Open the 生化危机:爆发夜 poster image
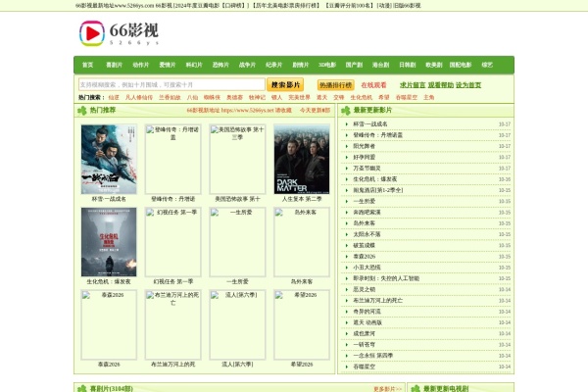 tap(109, 242)
